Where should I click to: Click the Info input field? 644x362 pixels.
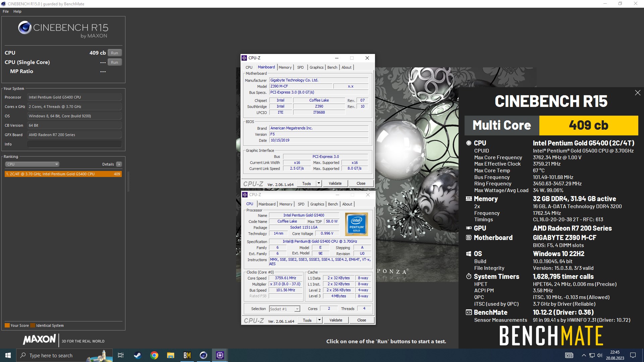[74, 144]
